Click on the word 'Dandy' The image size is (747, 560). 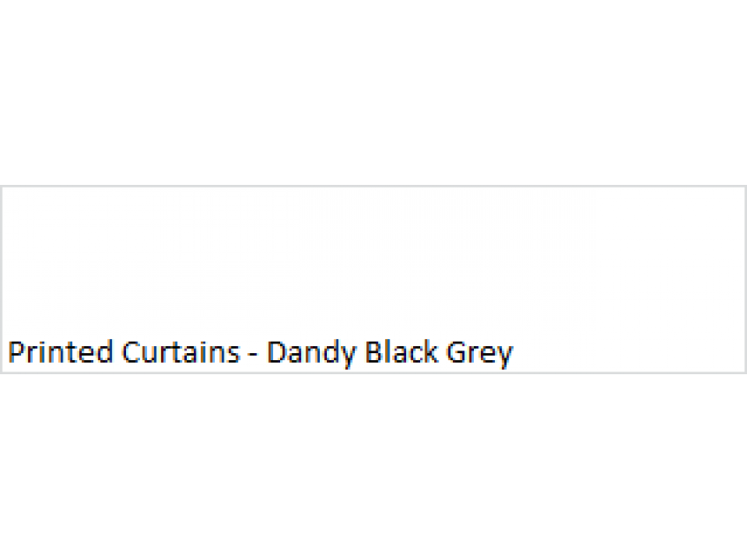[312, 353]
